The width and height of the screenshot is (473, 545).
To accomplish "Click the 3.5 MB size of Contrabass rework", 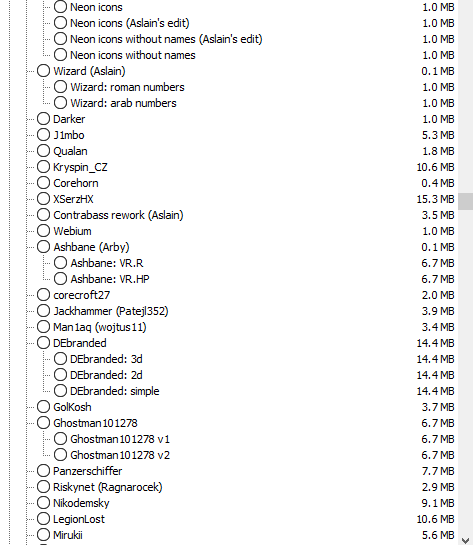I will point(438,215).
